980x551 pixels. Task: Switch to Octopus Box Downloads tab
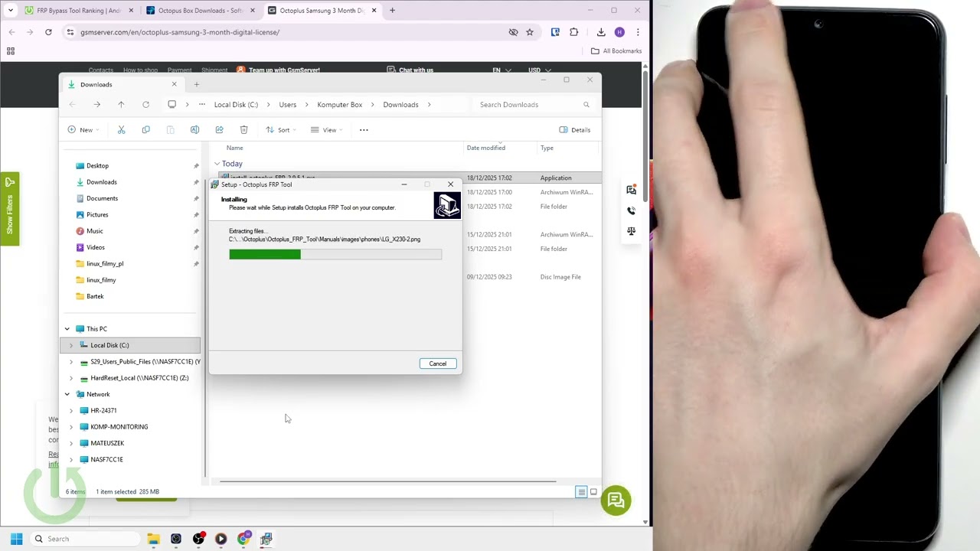201,11
